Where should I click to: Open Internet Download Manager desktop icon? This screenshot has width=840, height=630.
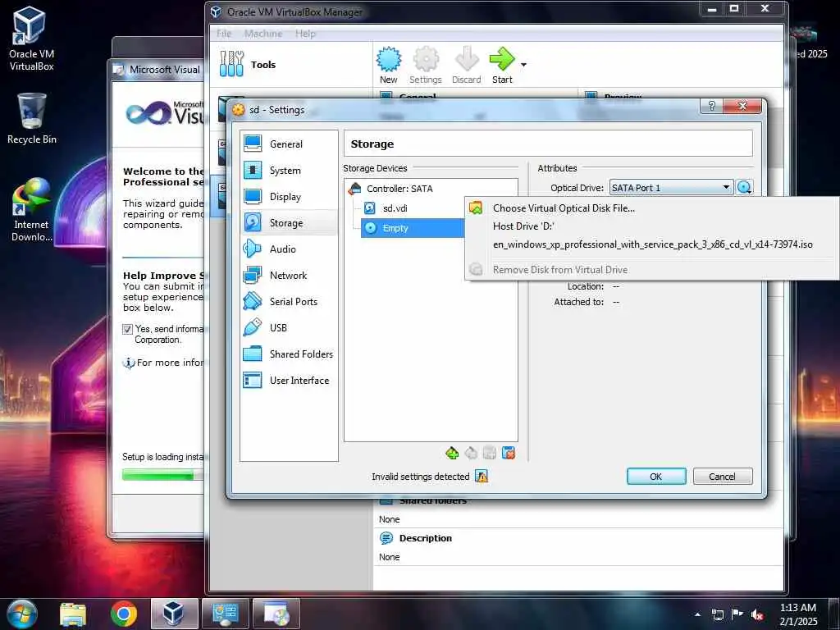(32, 209)
